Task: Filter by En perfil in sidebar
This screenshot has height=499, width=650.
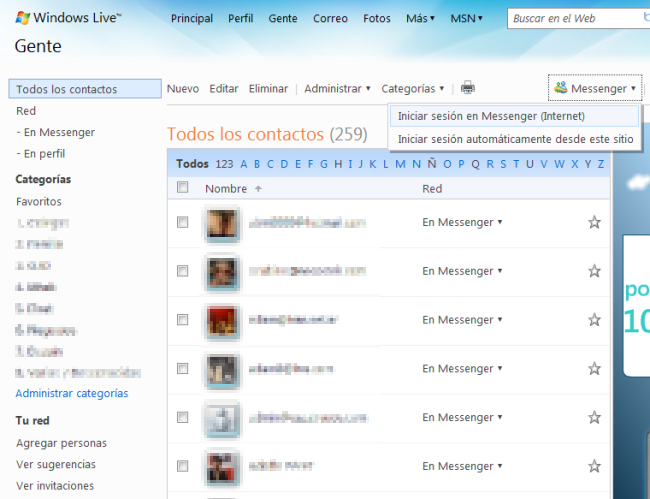Action: [x=41, y=154]
